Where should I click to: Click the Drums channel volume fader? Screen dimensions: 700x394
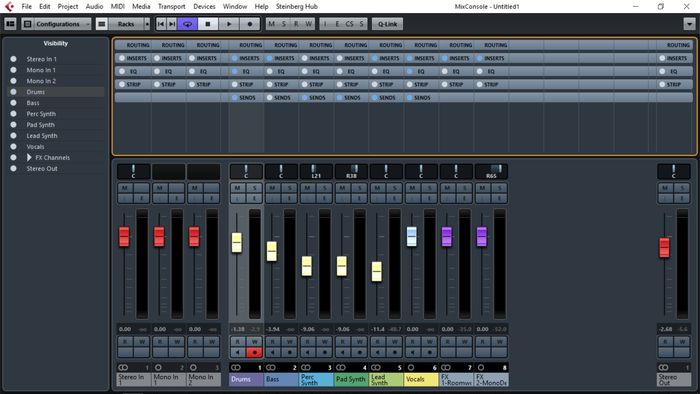click(237, 242)
